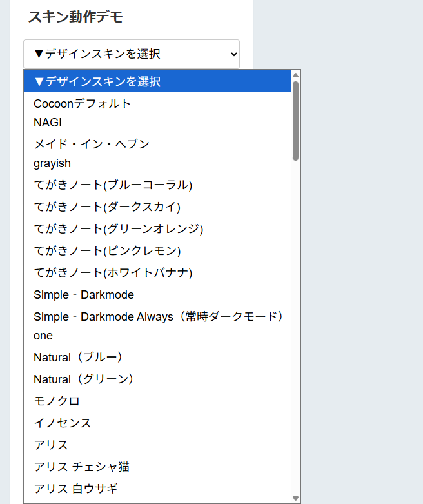Select てがきノート(ダークスカイ) option
423x504 pixels.
(x=107, y=207)
